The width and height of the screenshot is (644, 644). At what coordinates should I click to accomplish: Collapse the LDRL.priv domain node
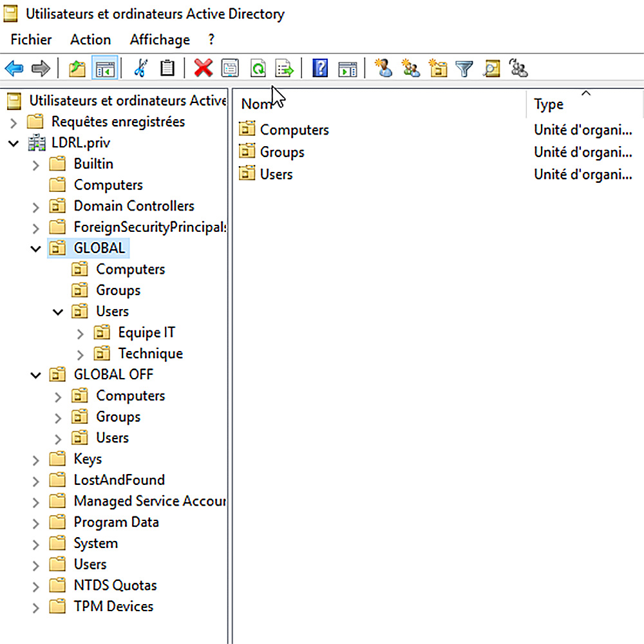[14, 144]
